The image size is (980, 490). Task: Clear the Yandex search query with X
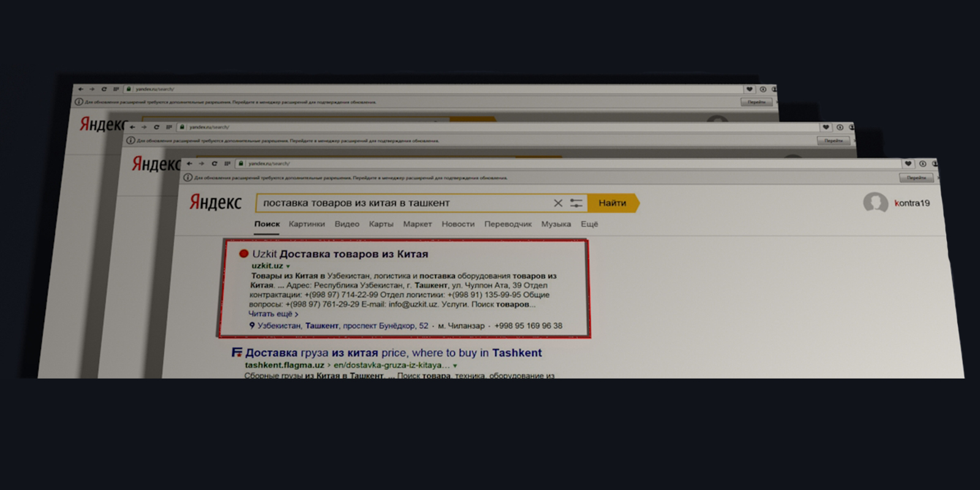(x=558, y=203)
